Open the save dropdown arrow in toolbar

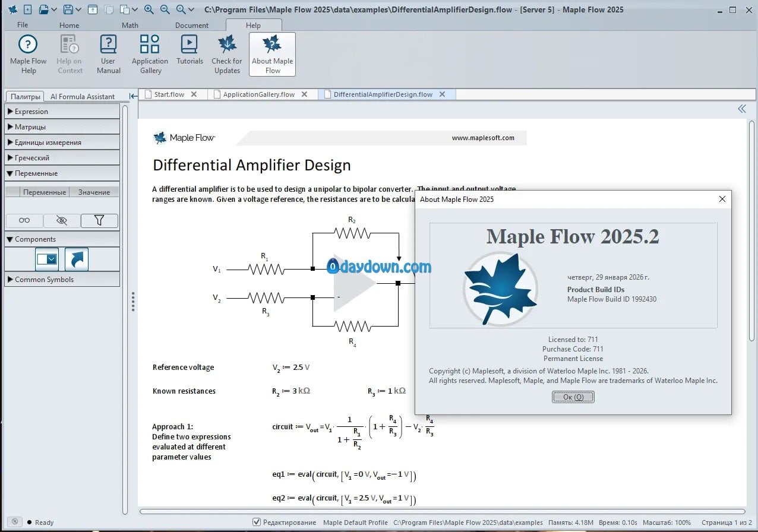click(x=79, y=9)
